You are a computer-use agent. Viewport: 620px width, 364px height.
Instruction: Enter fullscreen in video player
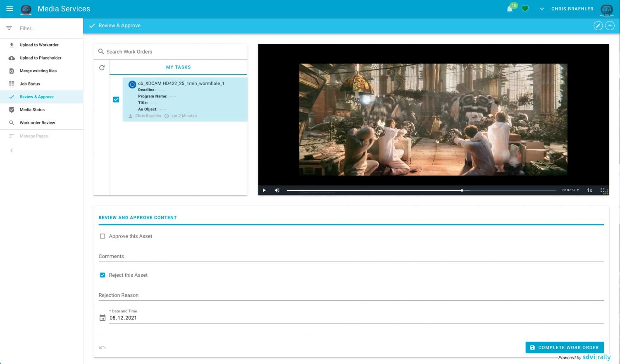(603, 190)
